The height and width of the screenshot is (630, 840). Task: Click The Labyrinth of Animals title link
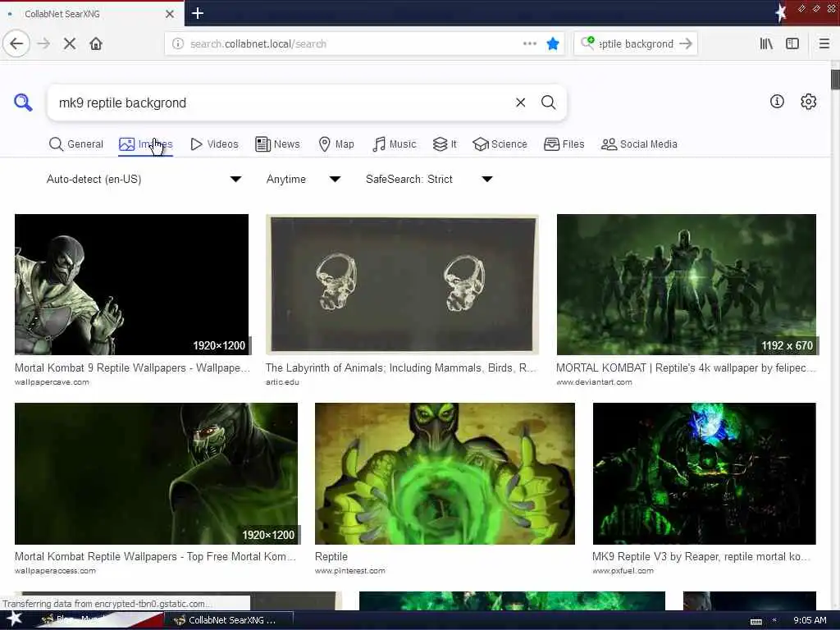(400, 368)
